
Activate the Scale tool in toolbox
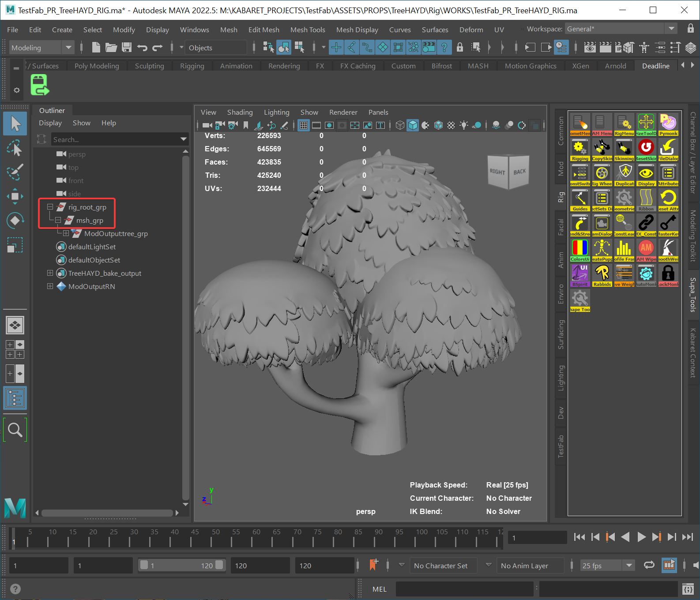click(15, 244)
